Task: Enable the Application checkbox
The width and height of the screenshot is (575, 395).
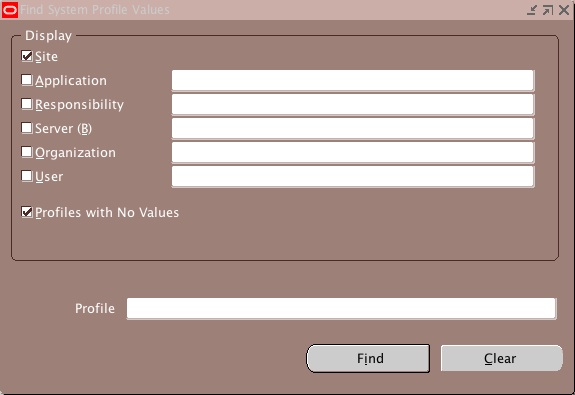Action: [x=27, y=80]
